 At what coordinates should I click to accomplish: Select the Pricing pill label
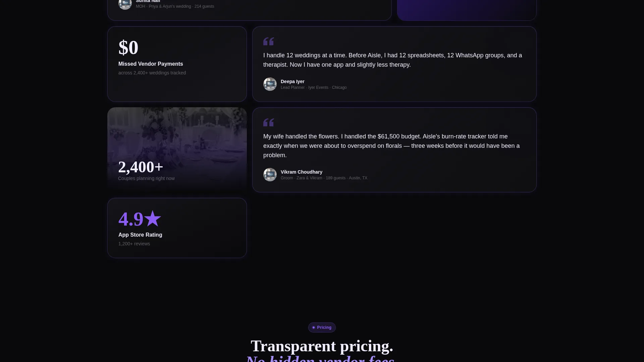click(x=322, y=327)
